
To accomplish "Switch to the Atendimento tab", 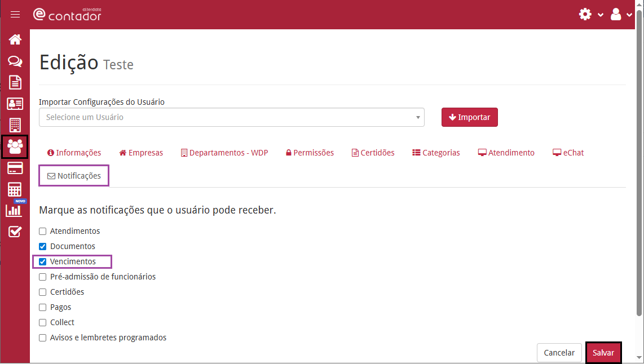I will tap(506, 153).
